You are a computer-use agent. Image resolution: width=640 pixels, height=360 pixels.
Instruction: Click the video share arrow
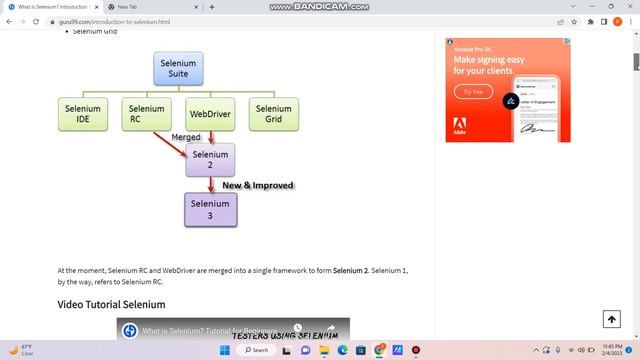coord(331,328)
